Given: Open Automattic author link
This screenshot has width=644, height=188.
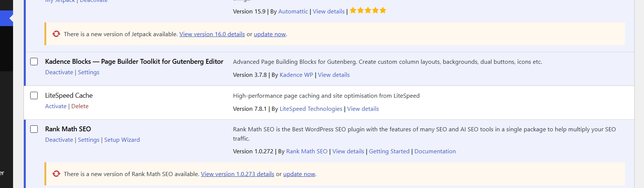Looking at the screenshot, I should tap(293, 12).
